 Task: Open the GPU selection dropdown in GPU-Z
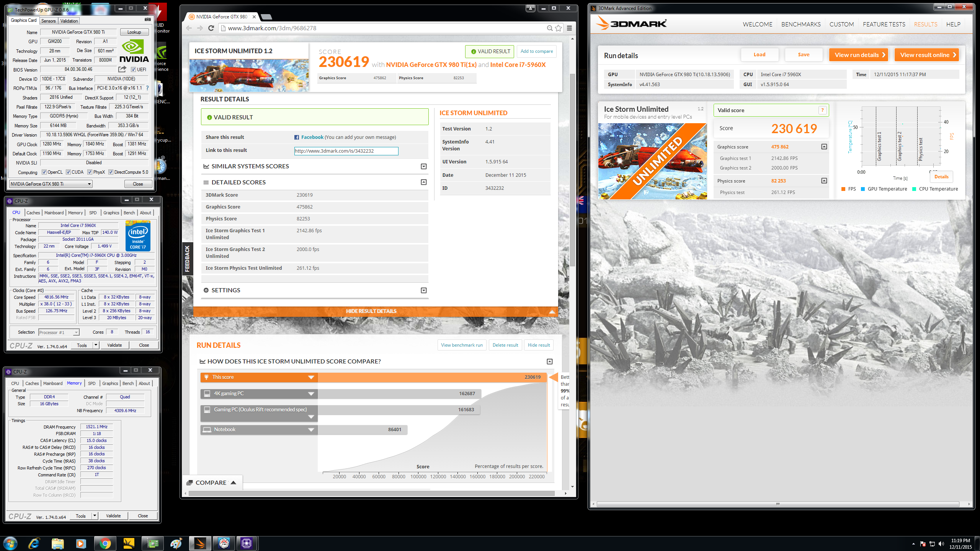point(51,184)
